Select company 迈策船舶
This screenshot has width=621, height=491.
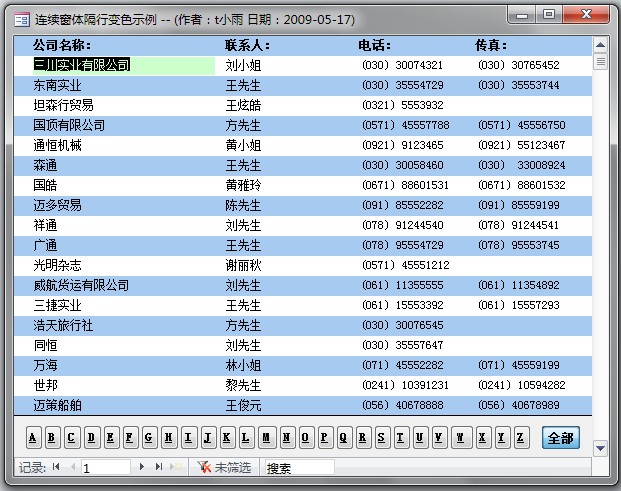[x=57, y=405]
